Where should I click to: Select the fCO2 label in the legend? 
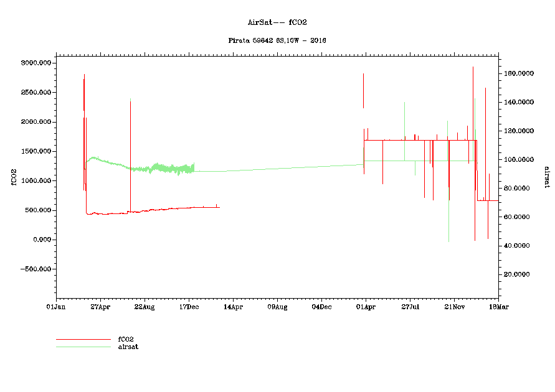(x=126, y=339)
